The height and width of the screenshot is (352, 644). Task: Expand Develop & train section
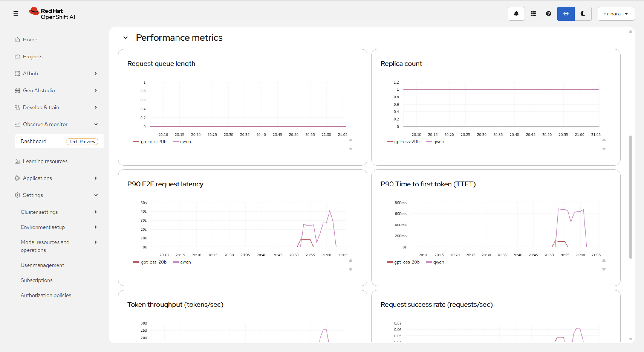(56, 107)
